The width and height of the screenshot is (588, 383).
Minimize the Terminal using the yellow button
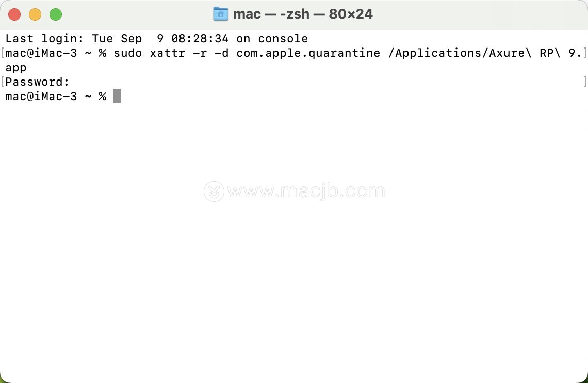(35, 14)
